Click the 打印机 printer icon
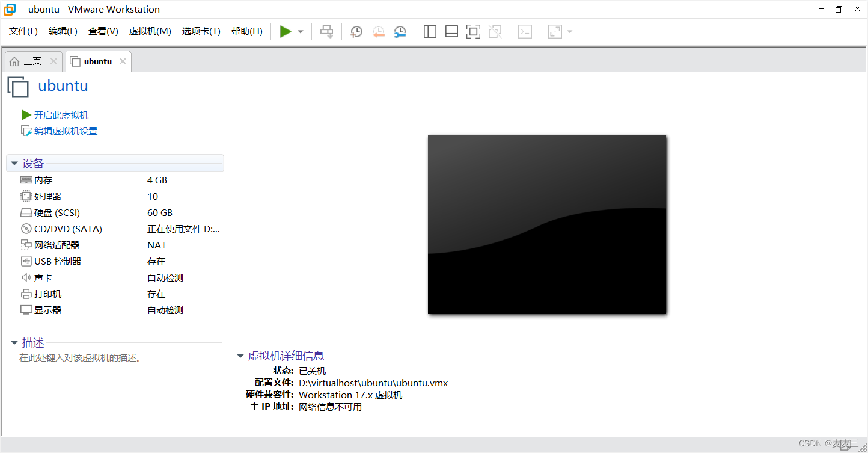 [x=26, y=294]
